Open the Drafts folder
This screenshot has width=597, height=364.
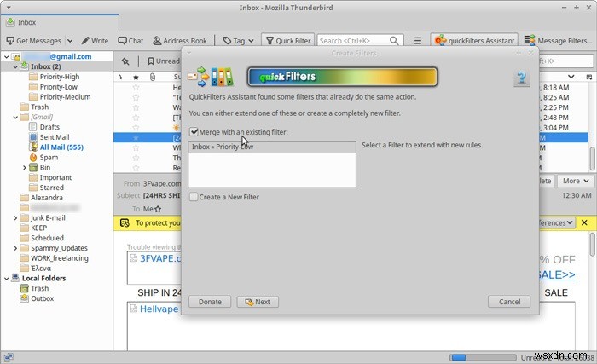[x=49, y=127]
